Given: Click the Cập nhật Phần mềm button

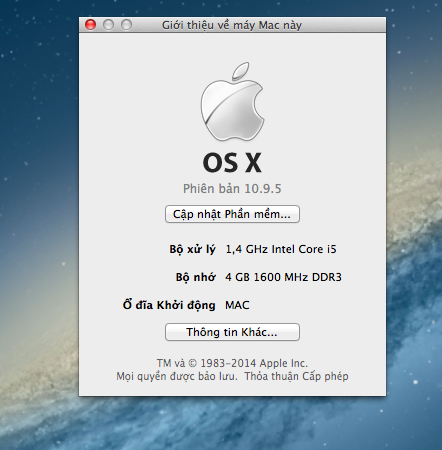Looking at the screenshot, I should click(x=232, y=214).
